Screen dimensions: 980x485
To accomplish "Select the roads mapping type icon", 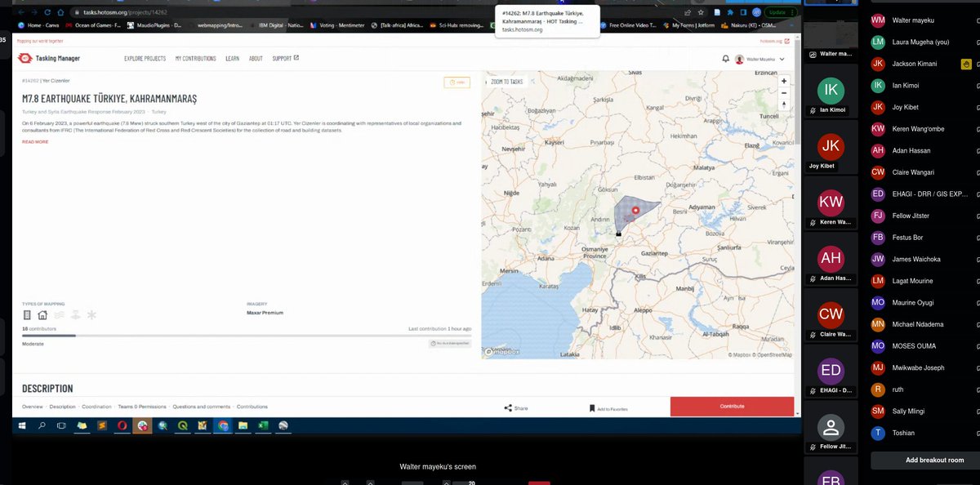I will click(x=27, y=314).
